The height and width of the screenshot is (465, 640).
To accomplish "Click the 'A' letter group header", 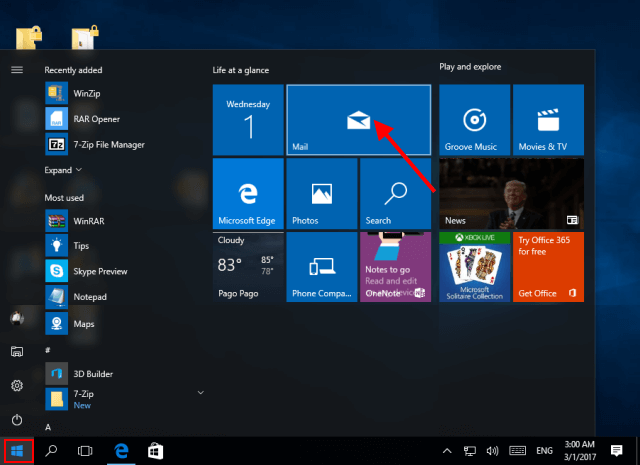I will click(x=48, y=427).
